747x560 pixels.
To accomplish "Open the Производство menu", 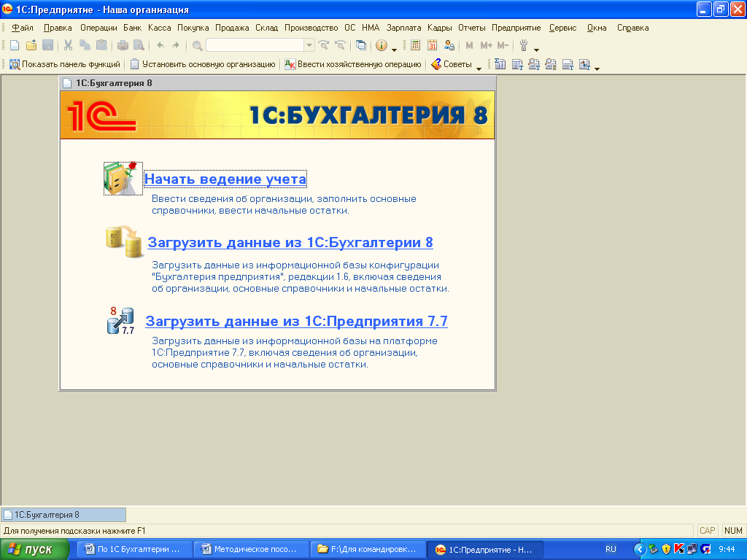I will 311,28.
